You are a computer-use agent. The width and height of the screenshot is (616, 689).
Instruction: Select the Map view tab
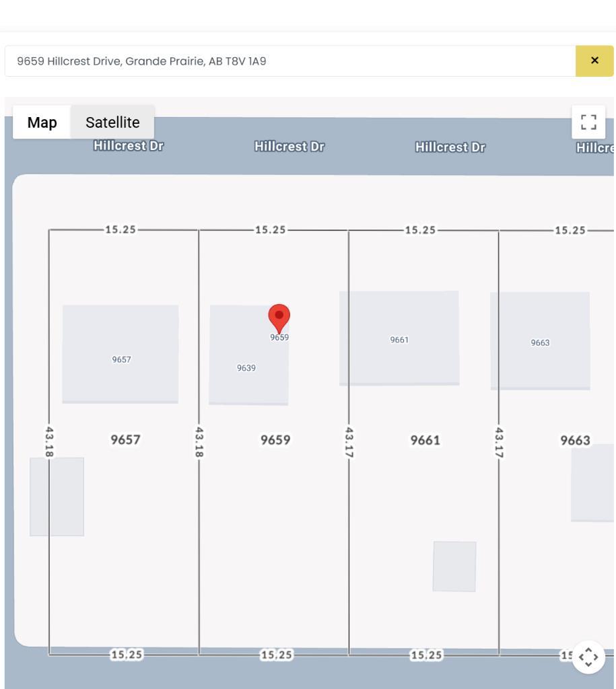[x=42, y=122]
